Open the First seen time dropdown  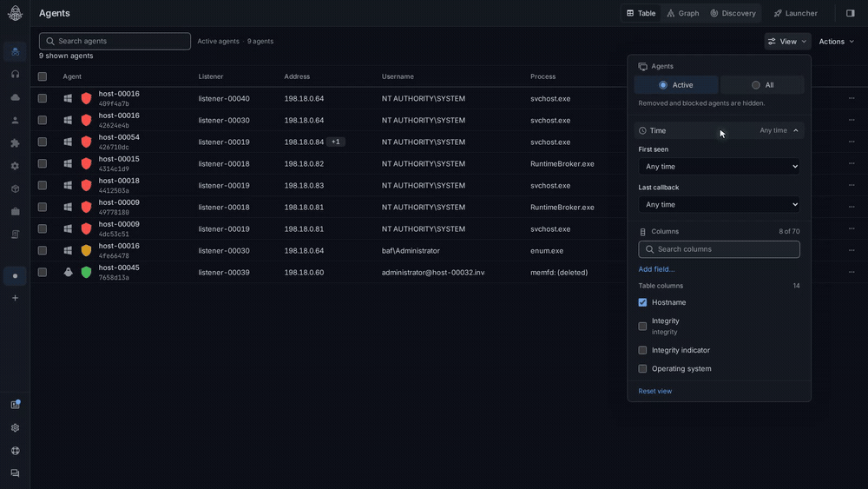coord(719,166)
